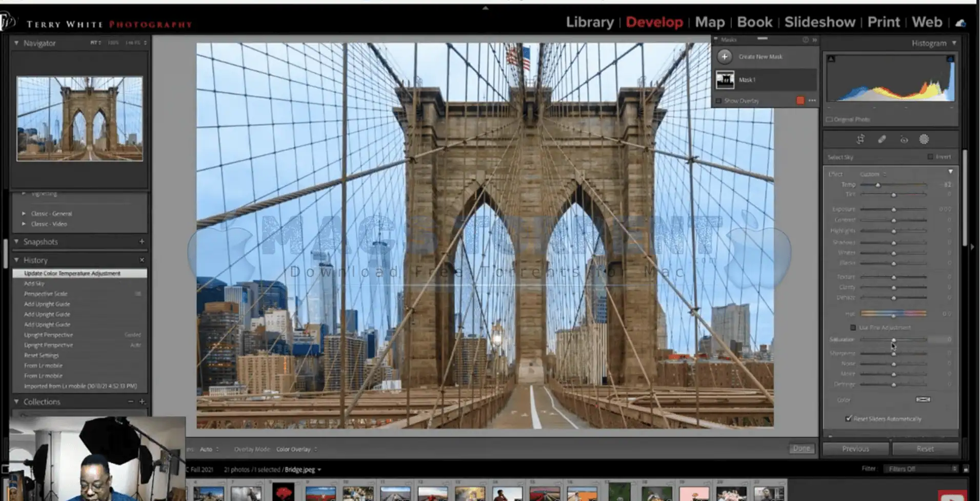This screenshot has height=501, width=980.
Task: Click the Hue color slider
Action: [893, 313]
